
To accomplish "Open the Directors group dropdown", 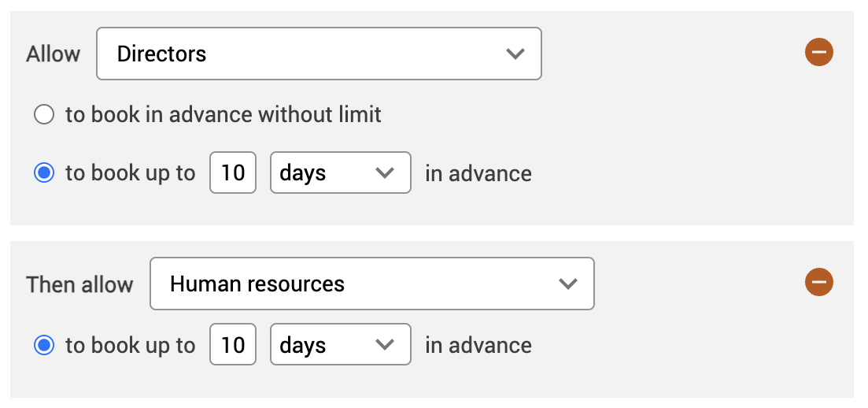I will click(x=318, y=54).
